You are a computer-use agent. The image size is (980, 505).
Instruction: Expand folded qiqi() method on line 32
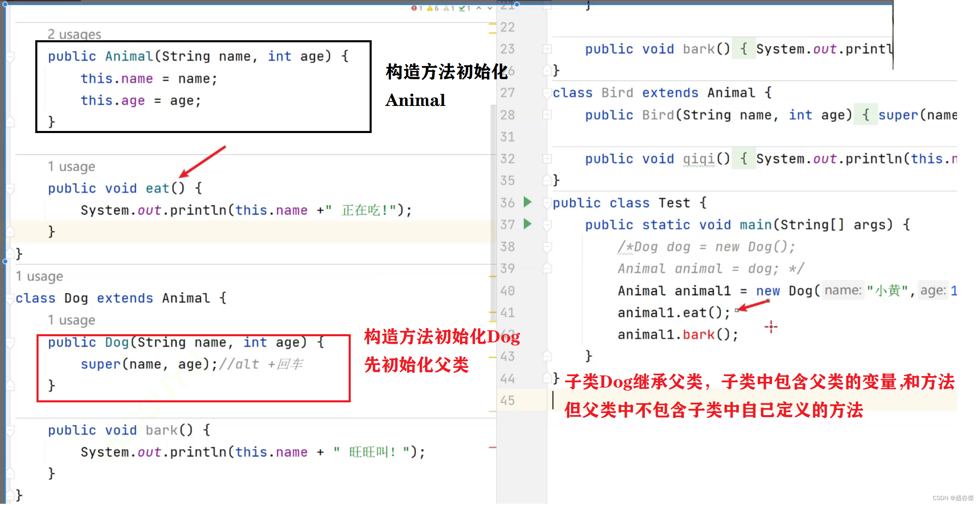(x=547, y=159)
